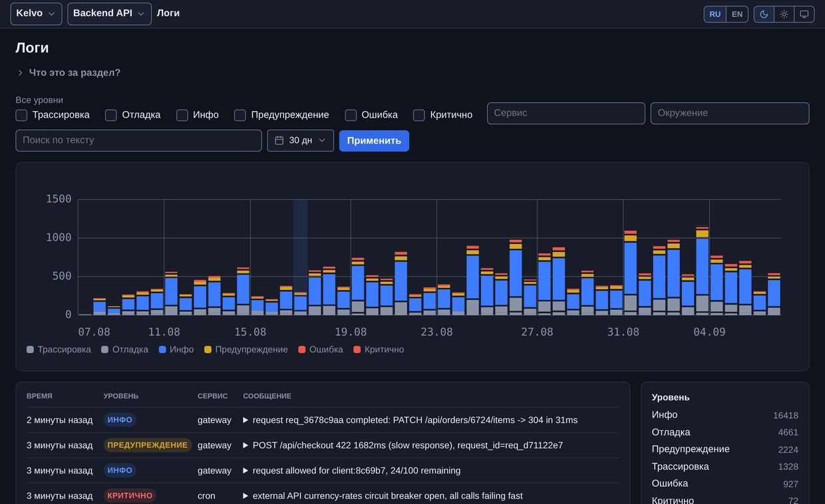The height and width of the screenshot is (504, 825).
Task: Click the Окружение filter input
Action: pos(730,113)
